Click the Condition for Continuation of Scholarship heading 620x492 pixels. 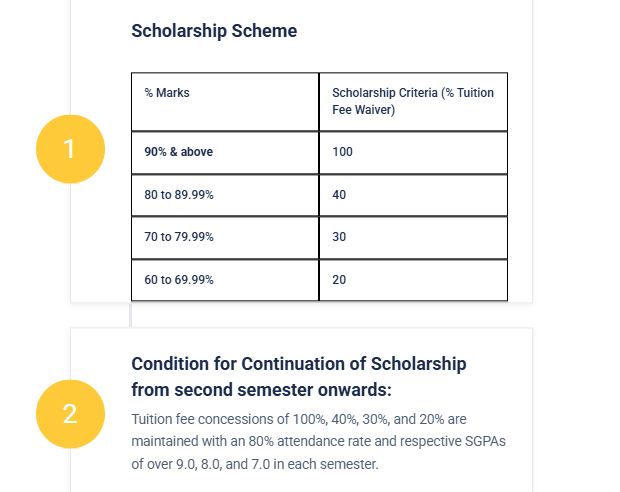click(299, 362)
